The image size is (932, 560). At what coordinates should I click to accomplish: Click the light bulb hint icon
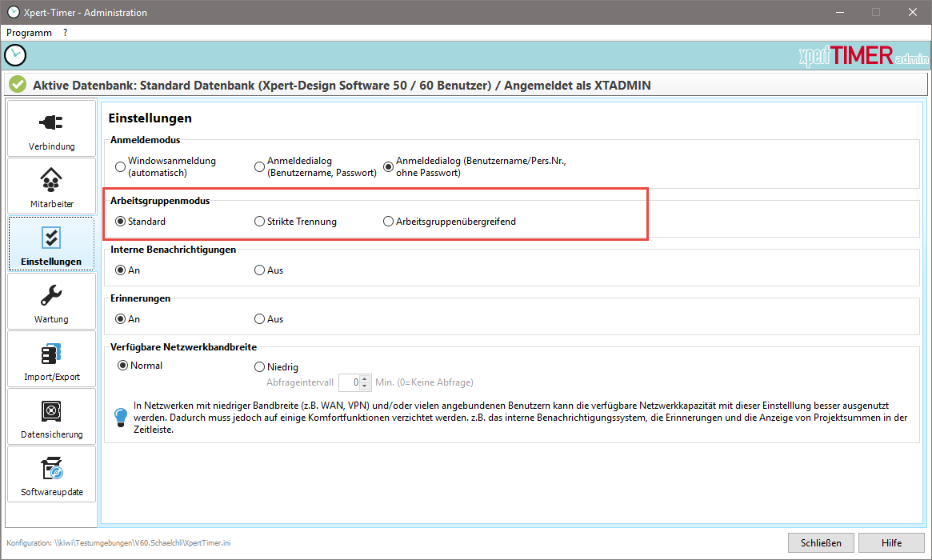click(x=121, y=417)
